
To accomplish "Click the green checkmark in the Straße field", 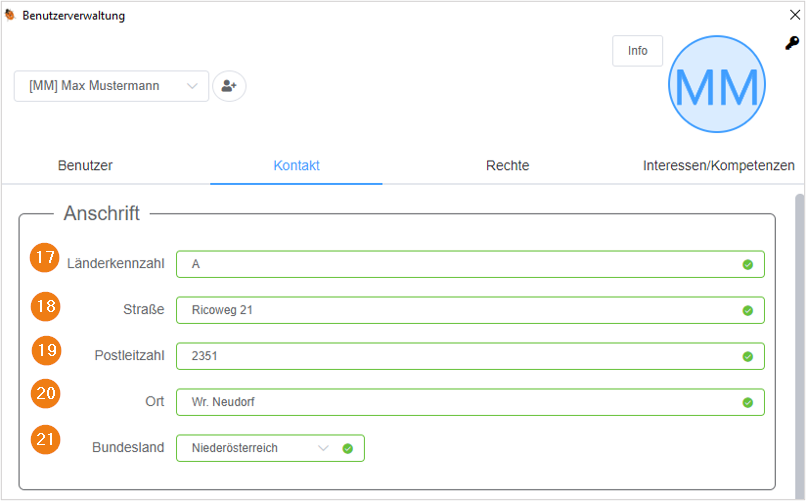I will (748, 310).
